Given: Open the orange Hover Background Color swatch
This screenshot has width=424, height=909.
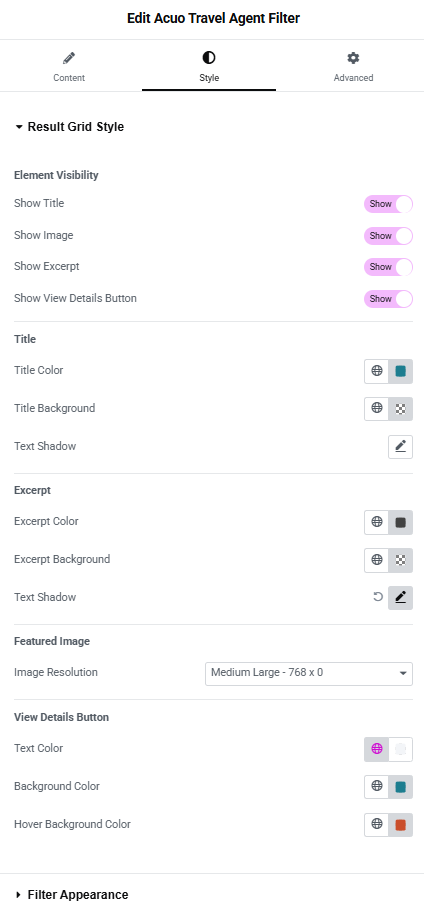Looking at the screenshot, I should click(401, 824).
